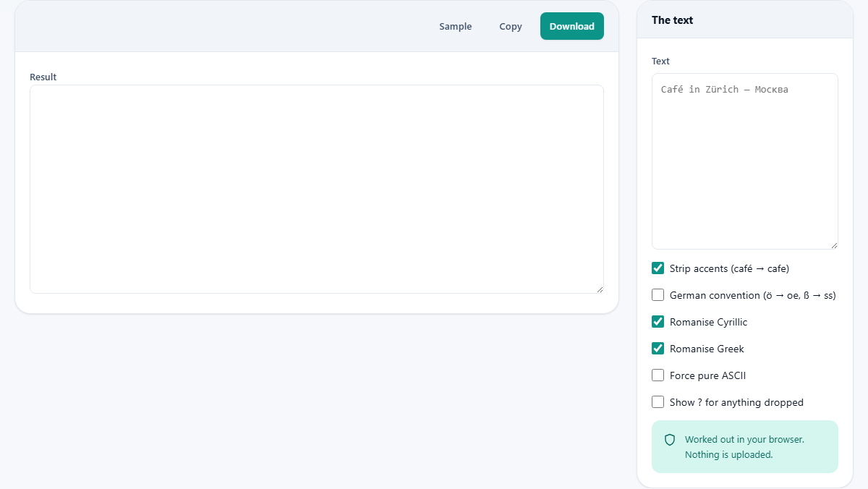Image resolution: width=868 pixels, height=489 pixels.
Task: Grab the Result textarea resize handle
Action: pos(599,289)
